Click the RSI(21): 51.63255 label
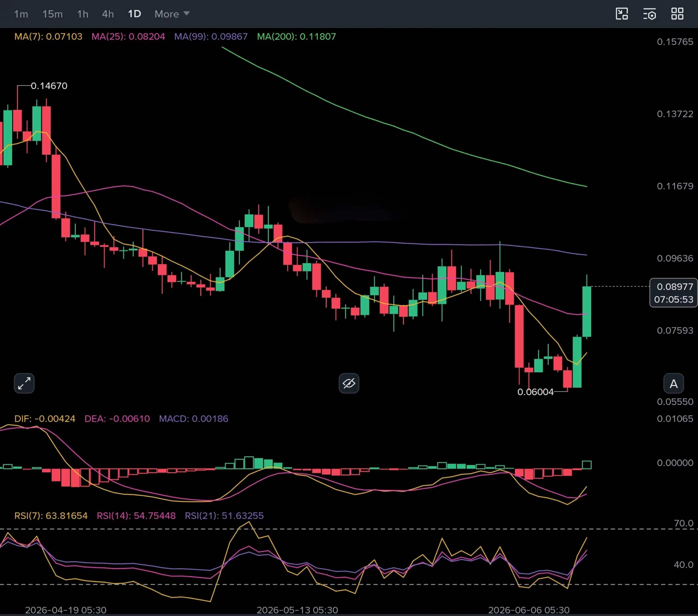The height and width of the screenshot is (616, 698). click(224, 516)
